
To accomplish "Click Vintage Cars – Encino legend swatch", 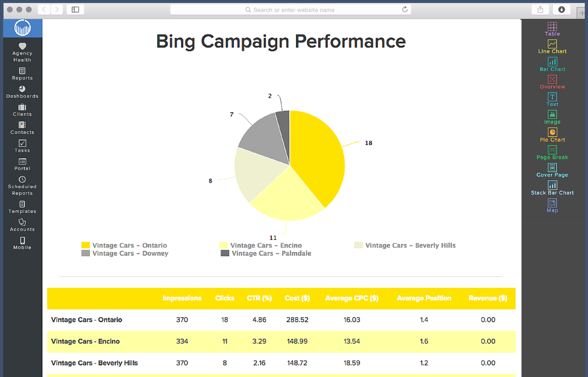I will pos(224,245).
